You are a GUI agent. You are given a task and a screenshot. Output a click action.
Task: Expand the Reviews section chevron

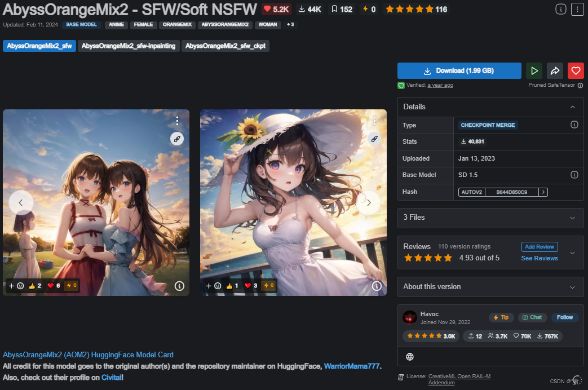572,252
